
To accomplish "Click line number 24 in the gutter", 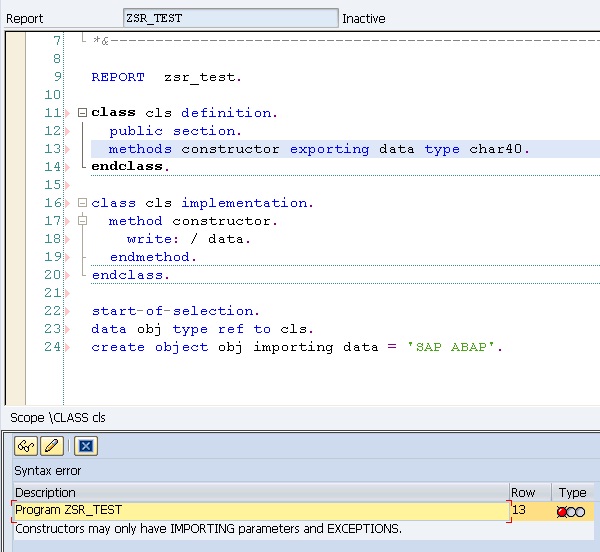I will [x=53, y=347].
